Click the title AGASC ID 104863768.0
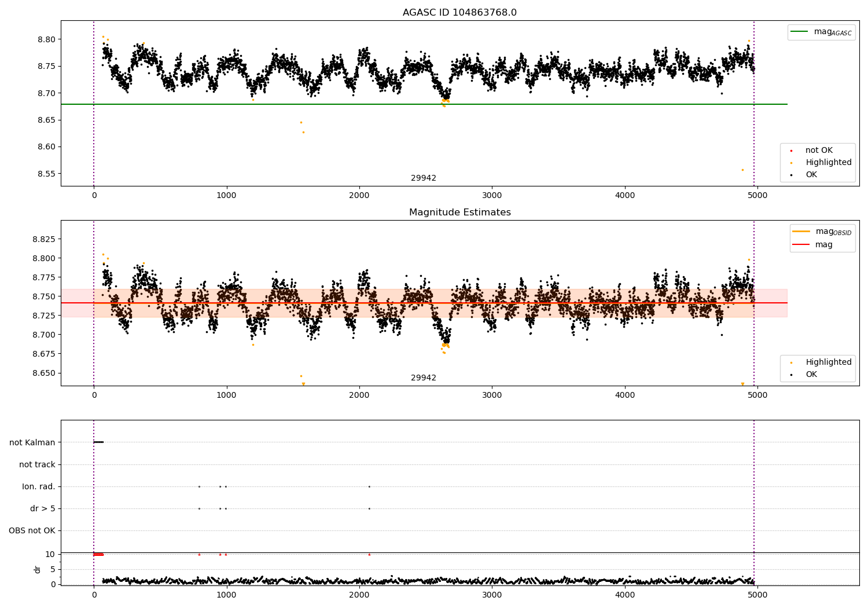This screenshot has width=868, height=608. pos(459,12)
